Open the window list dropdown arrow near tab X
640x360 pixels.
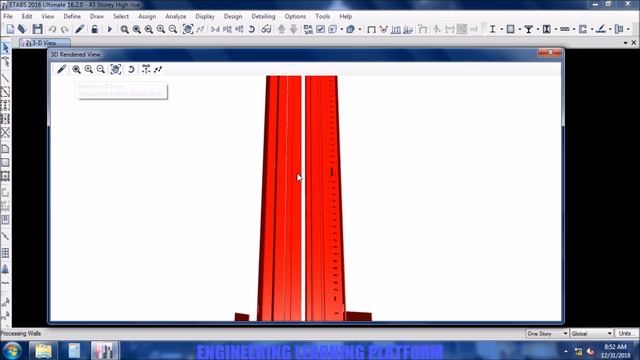pyautogui.click(x=626, y=43)
